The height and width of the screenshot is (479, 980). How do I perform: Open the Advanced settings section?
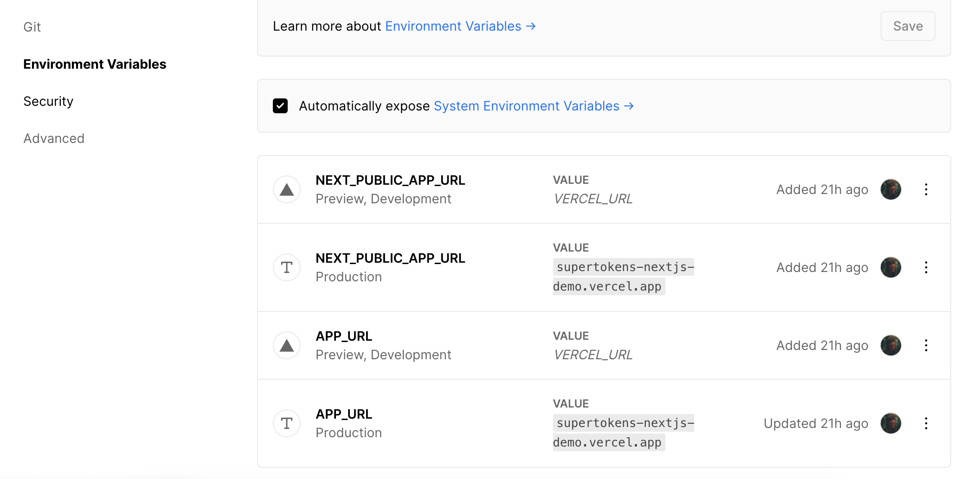click(x=54, y=138)
